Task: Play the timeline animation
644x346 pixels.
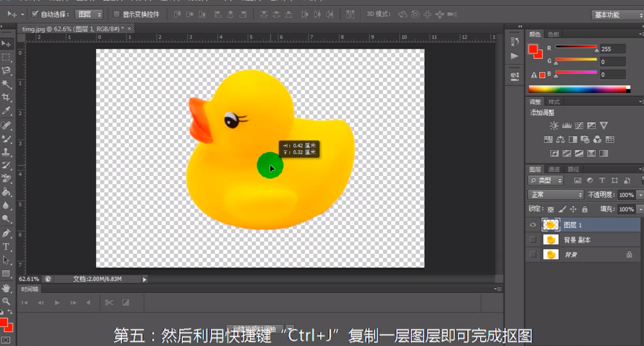Action: pyautogui.click(x=57, y=302)
